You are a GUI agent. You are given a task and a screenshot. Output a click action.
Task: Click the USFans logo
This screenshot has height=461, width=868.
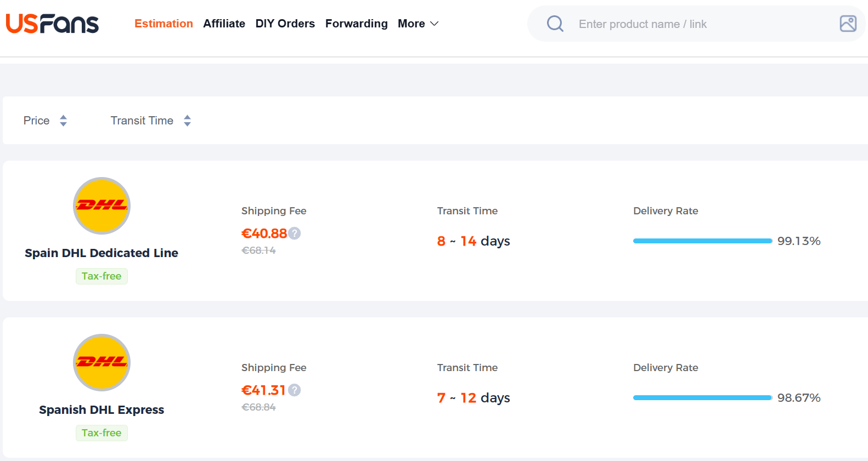pos(52,24)
